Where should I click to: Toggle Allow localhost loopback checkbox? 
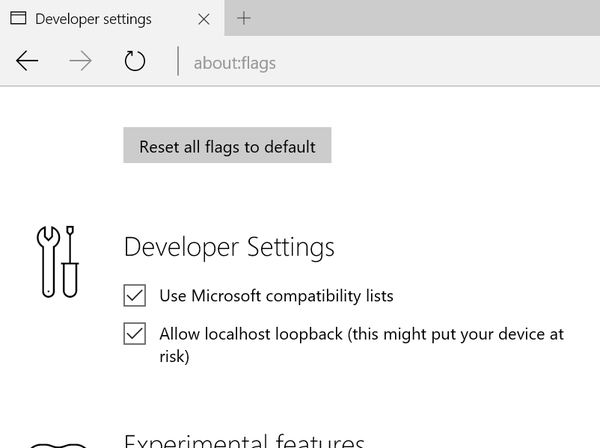pos(135,334)
